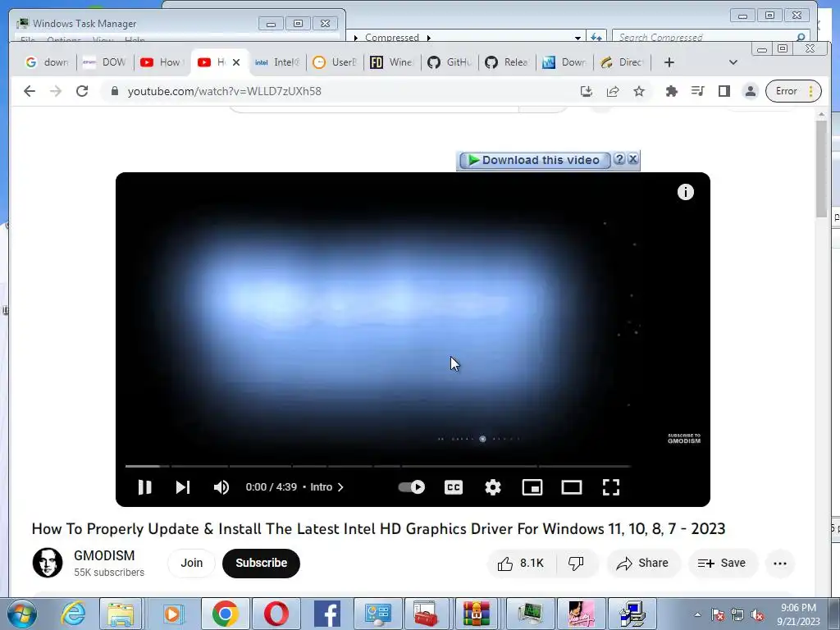The height and width of the screenshot is (630, 840).
Task: Open GMODISM channel name link
Action: coord(104,555)
